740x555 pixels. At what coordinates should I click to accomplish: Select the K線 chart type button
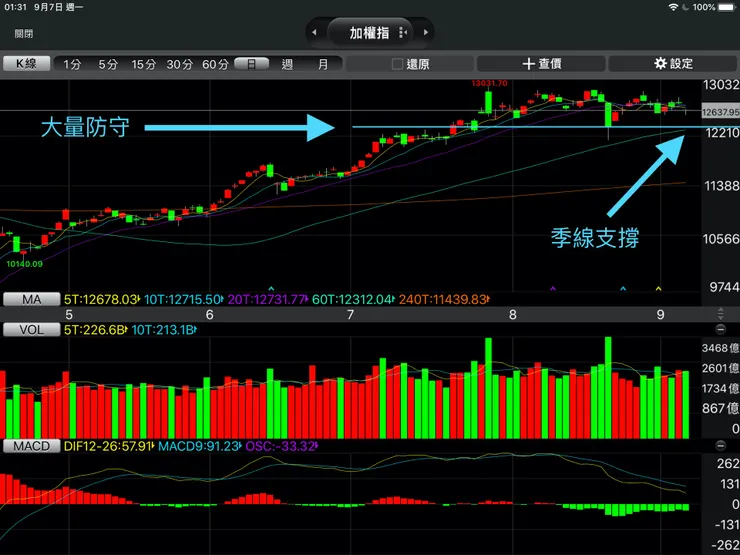[26, 64]
